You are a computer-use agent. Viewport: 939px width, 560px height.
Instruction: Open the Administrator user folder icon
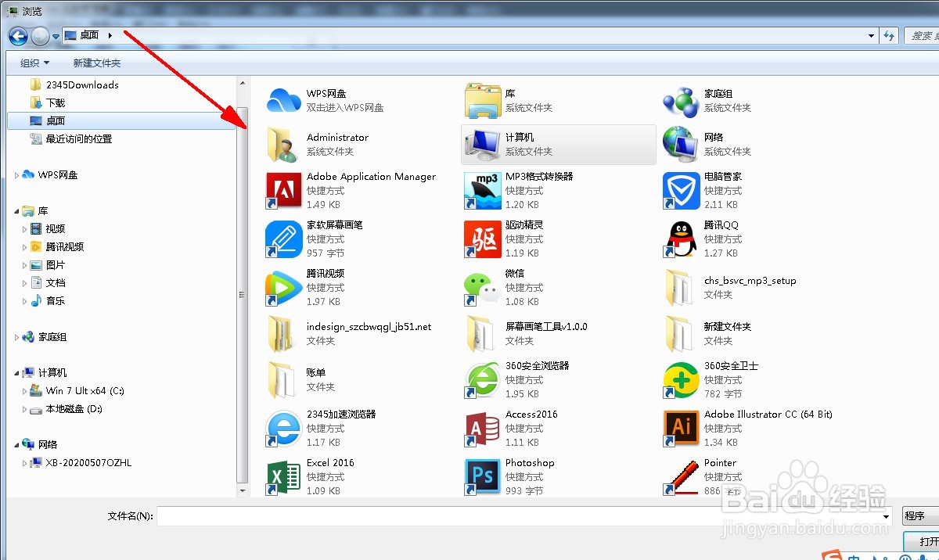(x=284, y=144)
